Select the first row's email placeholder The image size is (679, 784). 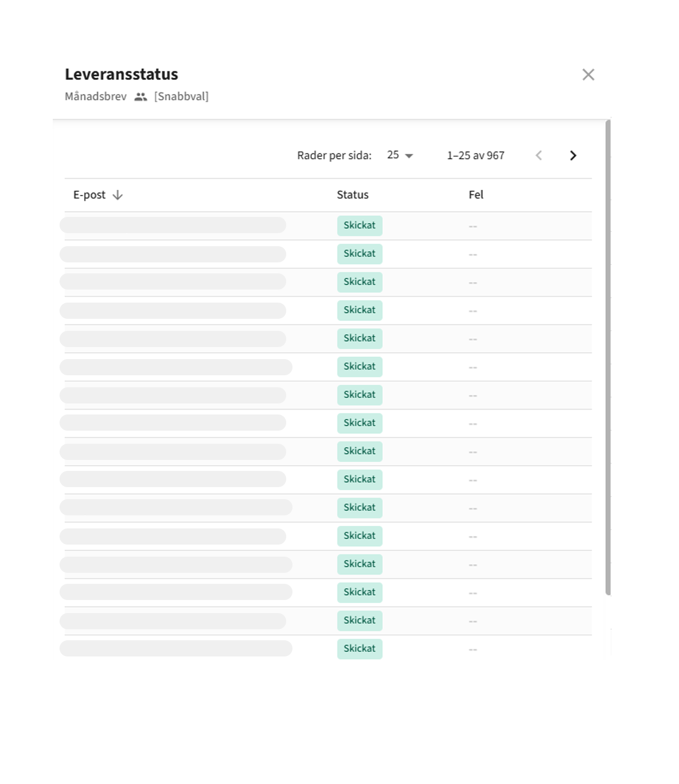(x=173, y=225)
